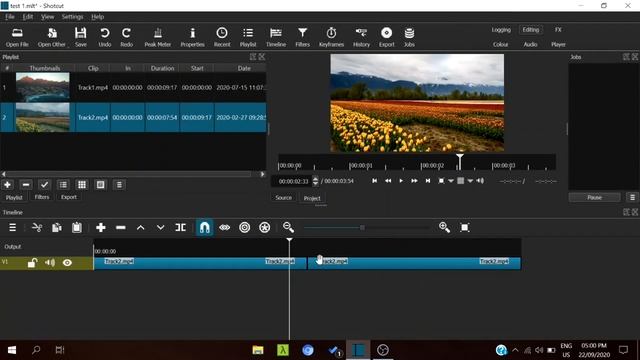
Task: Select the Editing layout
Action: (x=531, y=30)
